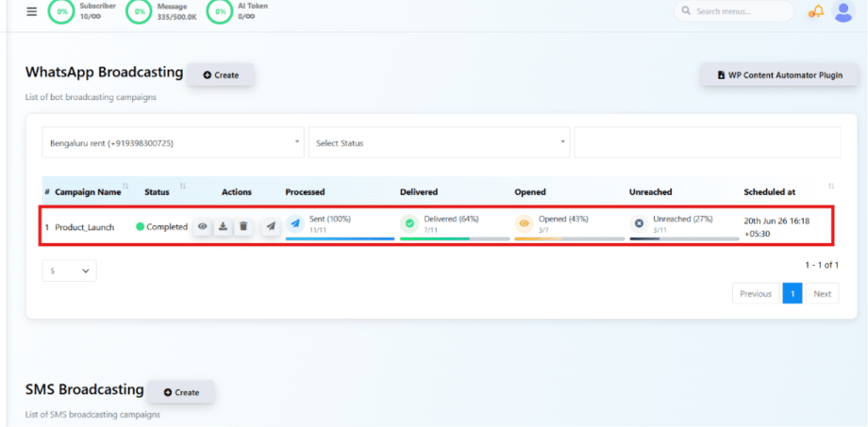
Task: Click the Sent progress bar
Action: (x=340, y=238)
